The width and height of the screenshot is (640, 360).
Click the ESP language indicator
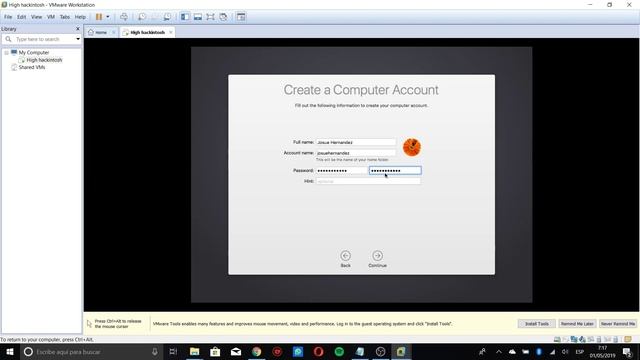pyautogui.click(x=580, y=352)
